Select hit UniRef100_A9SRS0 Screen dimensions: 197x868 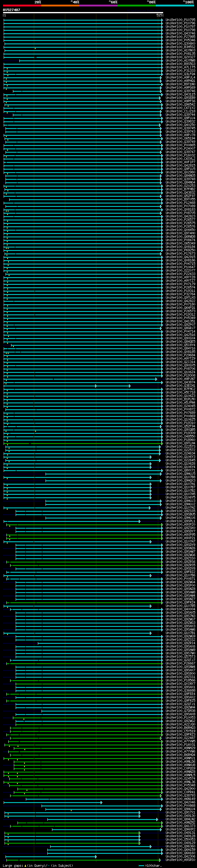180,860
